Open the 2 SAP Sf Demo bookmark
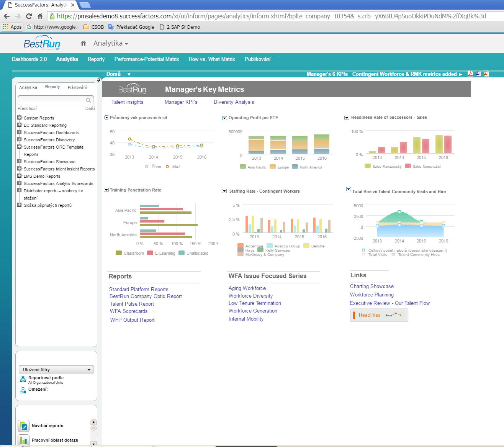504x447 pixels. tap(180, 27)
